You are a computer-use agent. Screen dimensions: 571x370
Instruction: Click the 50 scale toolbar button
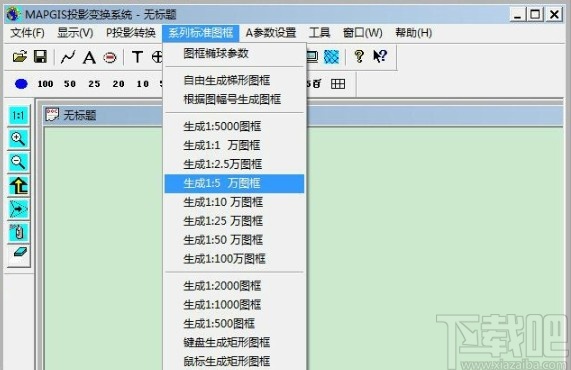[x=70, y=84]
